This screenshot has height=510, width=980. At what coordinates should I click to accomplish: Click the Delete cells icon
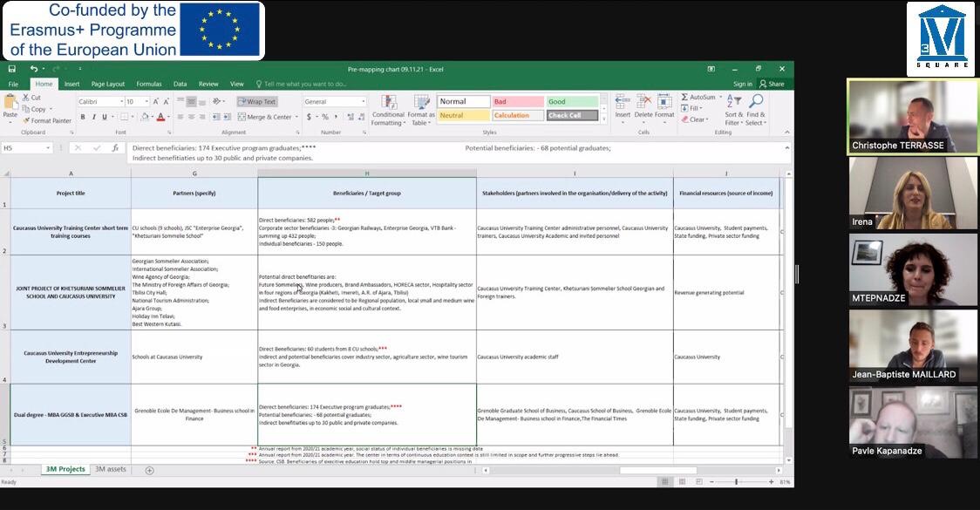pyautogui.click(x=643, y=101)
